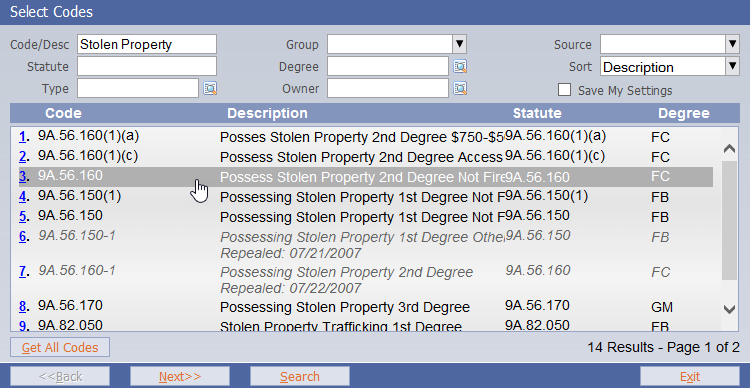Click the scrollbar down arrow in results
Screen dimensions: 750x388
(729, 309)
